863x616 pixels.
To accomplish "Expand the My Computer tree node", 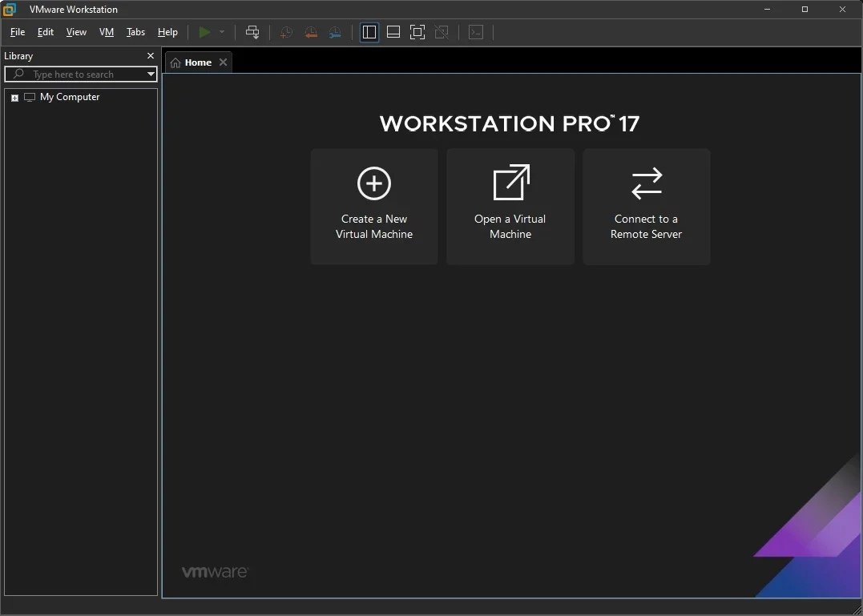I will tap(15, 98).
